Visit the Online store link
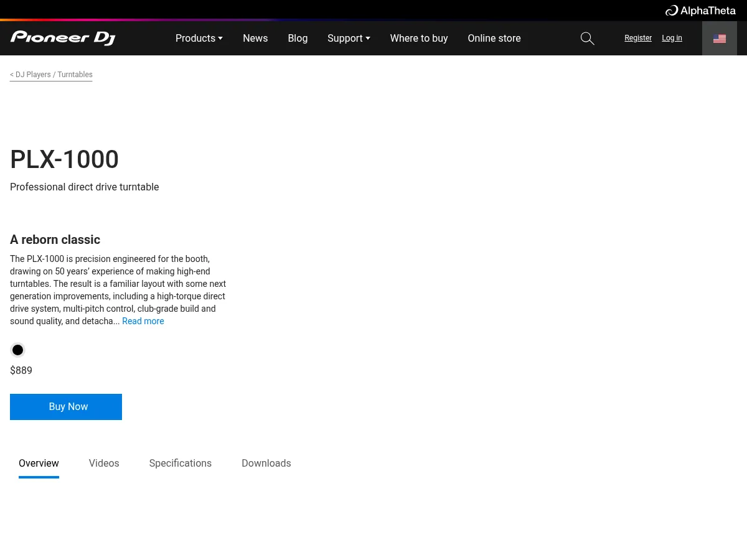The height and width of the screenshot is (560, 747). pyautogui.click(x=494, y=39)
